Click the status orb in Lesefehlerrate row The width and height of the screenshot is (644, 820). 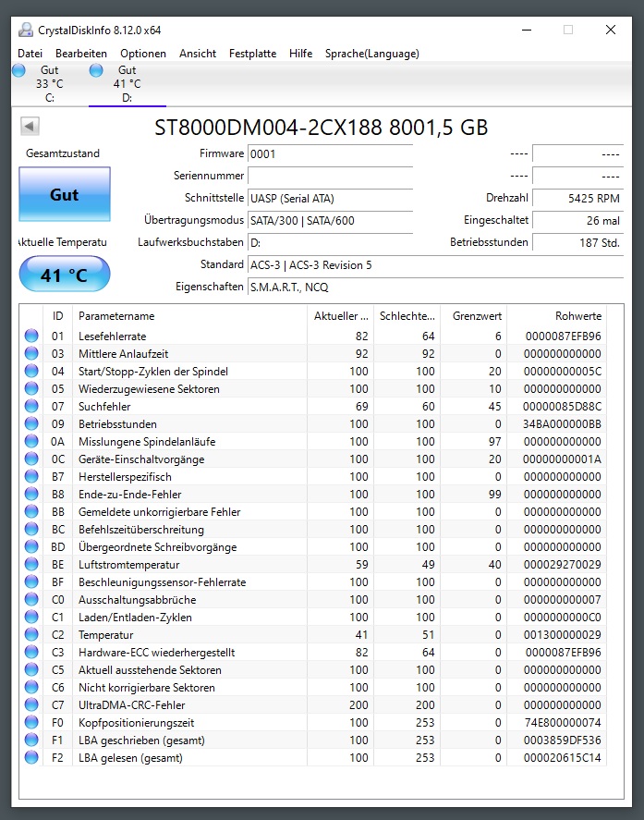(31, 336)
